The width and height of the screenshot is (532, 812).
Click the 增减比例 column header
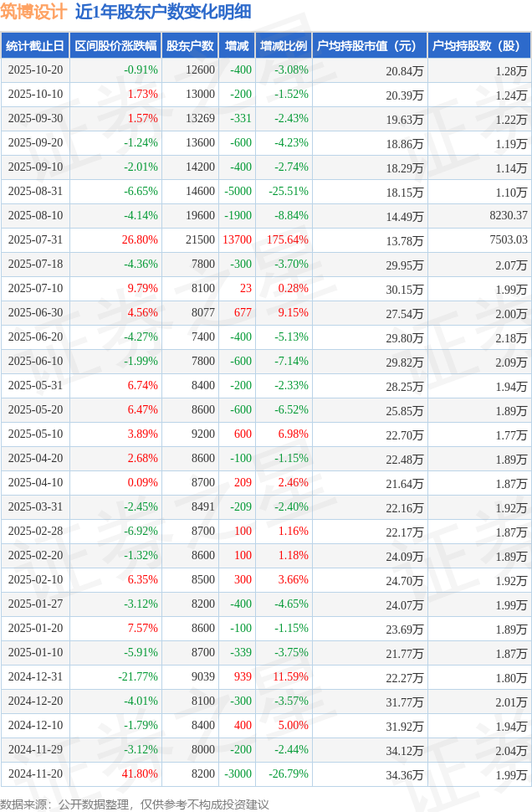point(284,46)
